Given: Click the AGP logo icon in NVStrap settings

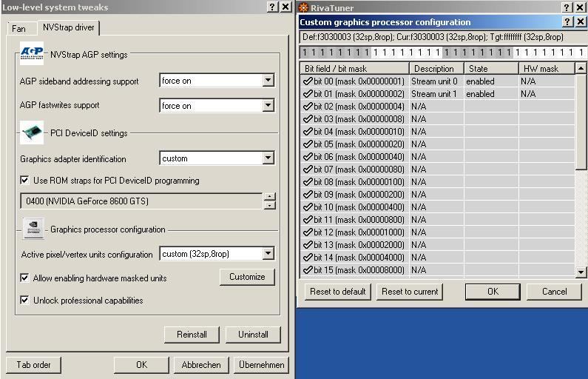Looking at the screenshot, I should point(32,53).
